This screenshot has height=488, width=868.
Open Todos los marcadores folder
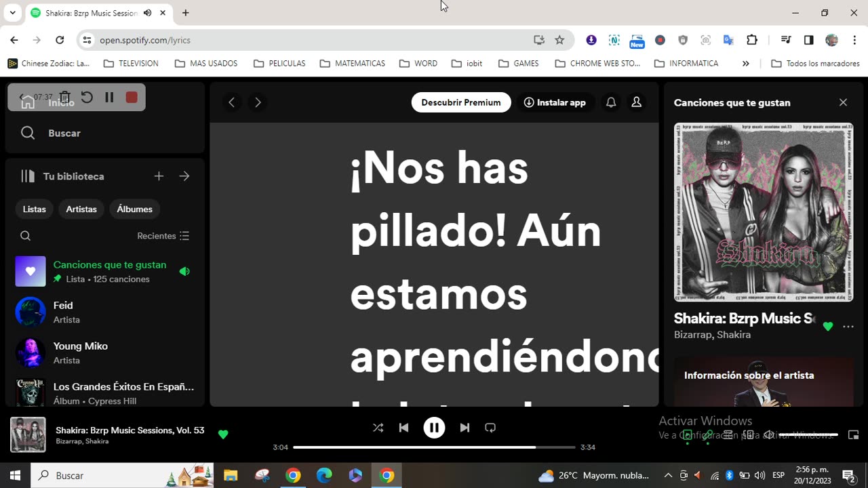click(x=816, y=63)
